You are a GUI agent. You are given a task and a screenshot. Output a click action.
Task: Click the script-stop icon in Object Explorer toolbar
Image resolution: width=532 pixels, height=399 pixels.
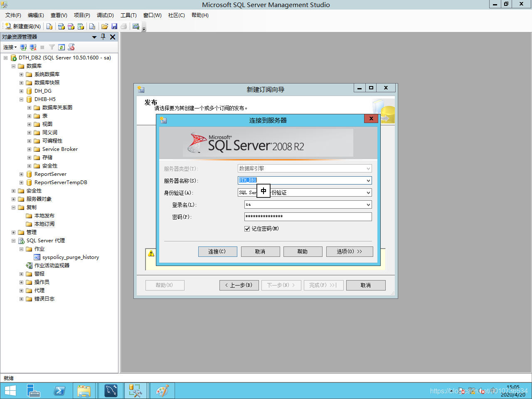[71, 47]
